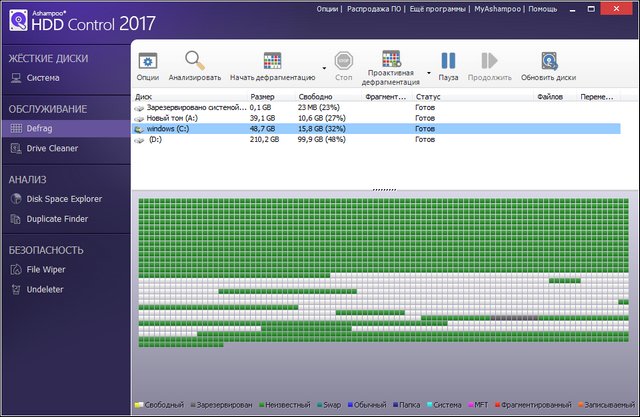Expand the Начать дефрагментацию dropdown arrow
The width and height of the screenshot is (640, 417).
(x=324, y=72)
